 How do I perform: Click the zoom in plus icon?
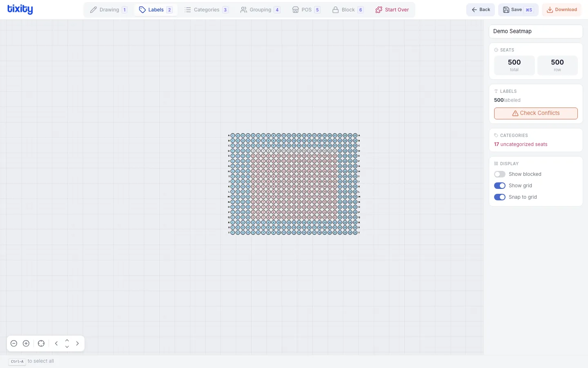(26, 343)
